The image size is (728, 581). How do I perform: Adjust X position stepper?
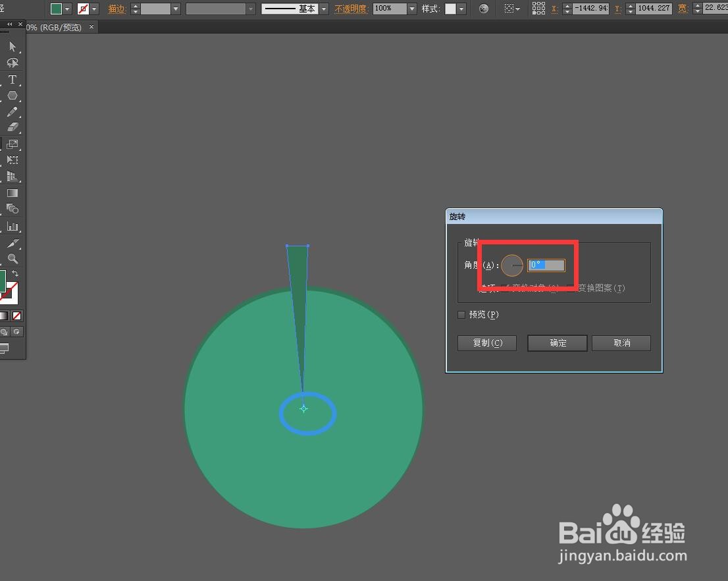(567, 9)
